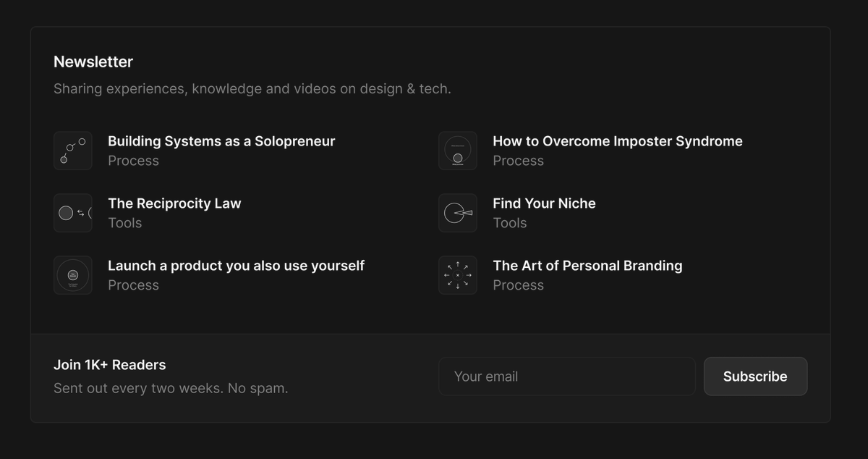Click 'Join 1K+ Readers' text
Image resolution: width=868 pixels, height=459 pixels.
110,365
